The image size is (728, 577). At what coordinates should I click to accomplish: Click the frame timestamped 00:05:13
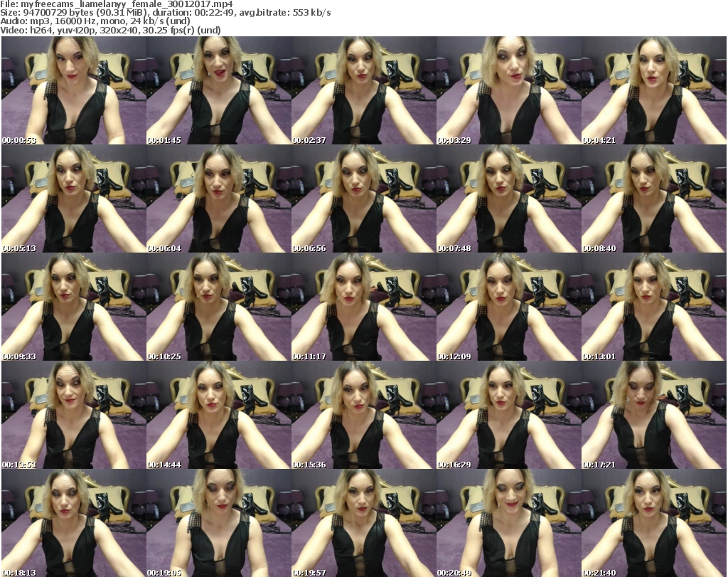click(74, 198)
